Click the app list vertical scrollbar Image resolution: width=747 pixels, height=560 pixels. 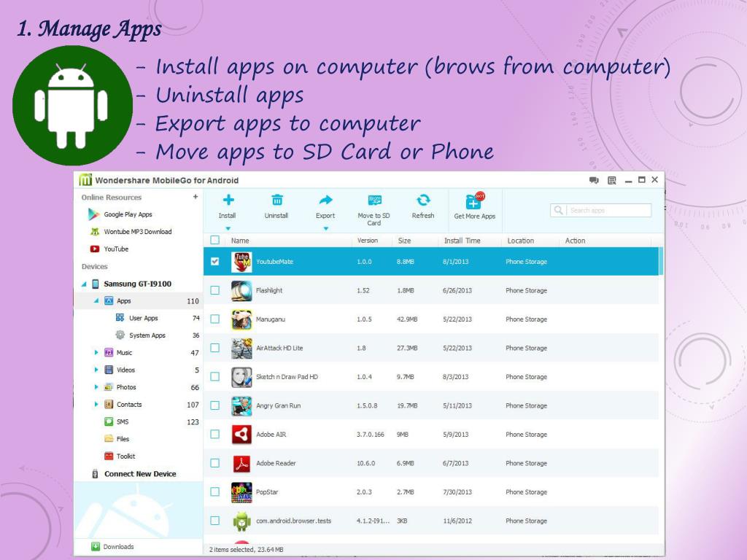[661, 261]
